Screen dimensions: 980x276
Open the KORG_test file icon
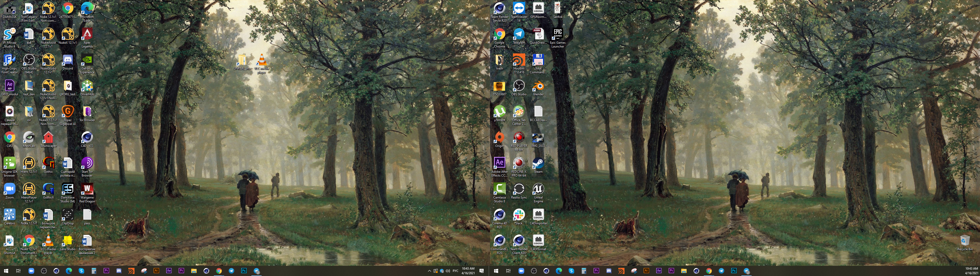click(68, 88)
